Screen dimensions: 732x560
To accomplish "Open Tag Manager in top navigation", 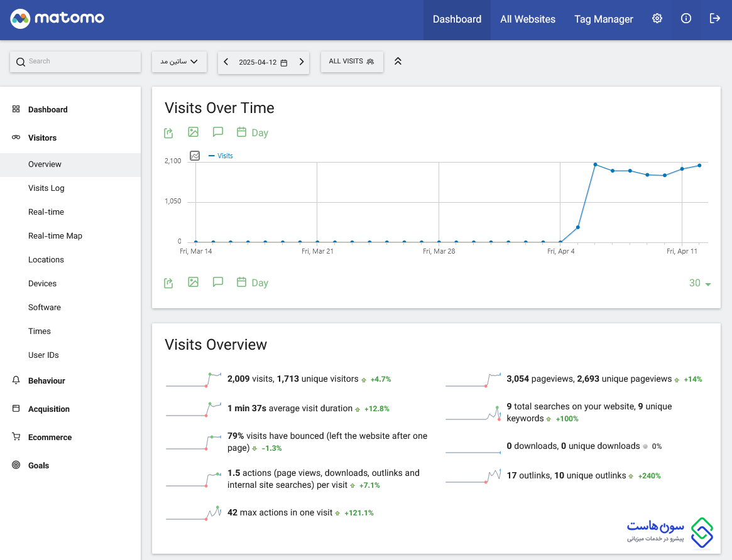I will pyautogui.click(x=604, y=19).
